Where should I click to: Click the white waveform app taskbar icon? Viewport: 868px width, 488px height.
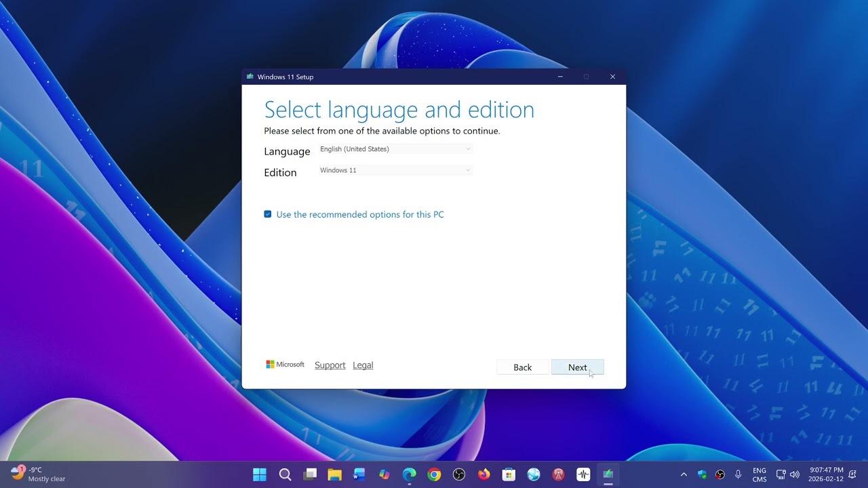[583, 474]
